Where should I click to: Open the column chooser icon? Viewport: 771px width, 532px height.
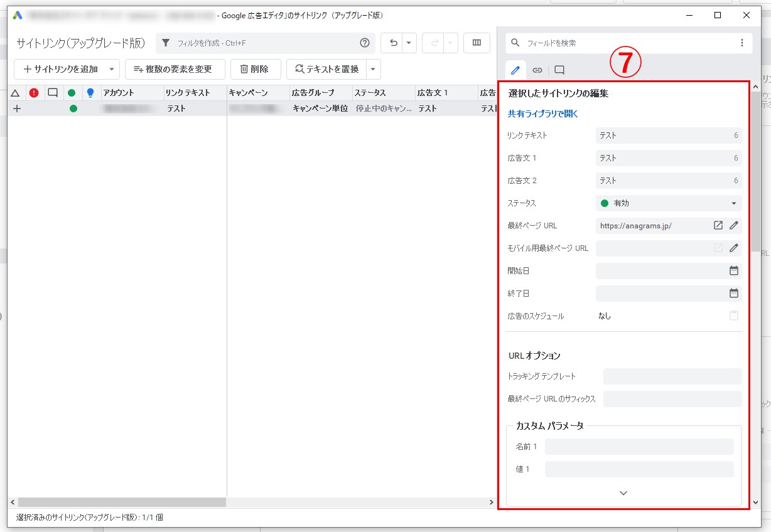click(477, 43)
